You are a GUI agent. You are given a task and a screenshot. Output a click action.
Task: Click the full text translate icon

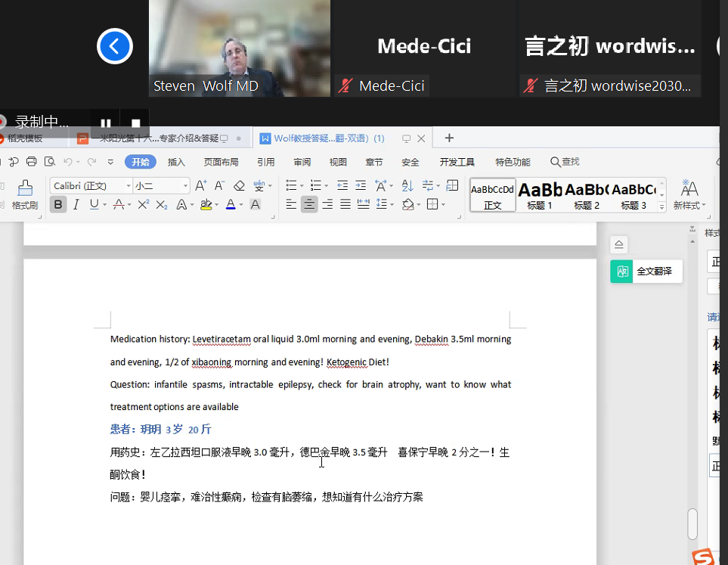pyautogui.click(x=624, y=272)
